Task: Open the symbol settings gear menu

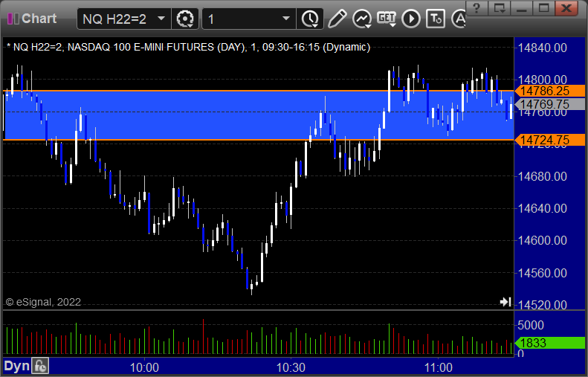Action: (185, 19)
